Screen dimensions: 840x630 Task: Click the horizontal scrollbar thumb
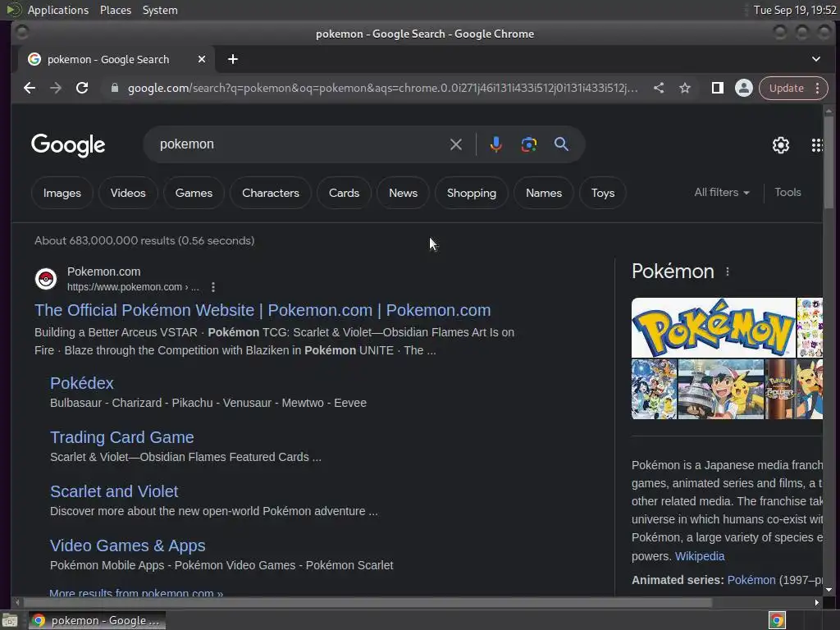(367, 602)
